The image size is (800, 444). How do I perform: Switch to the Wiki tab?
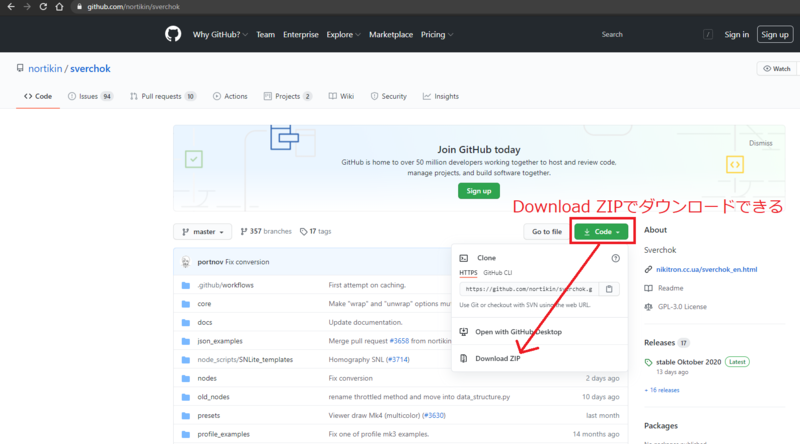pos(341,96)
